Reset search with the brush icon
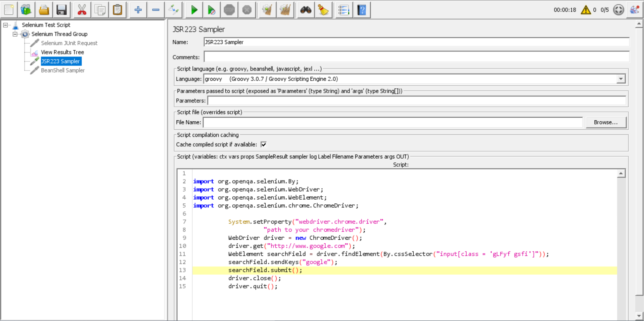The width and height of the screenshot is (644, 321). 323,10
